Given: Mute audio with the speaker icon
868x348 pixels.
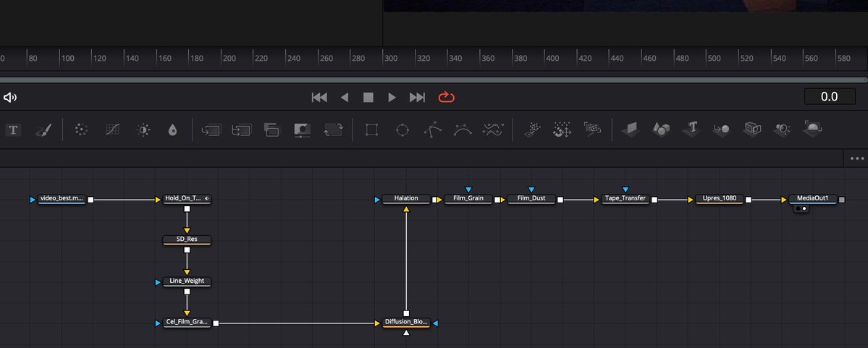Looking at the screenshot, I should pos(10,98).
